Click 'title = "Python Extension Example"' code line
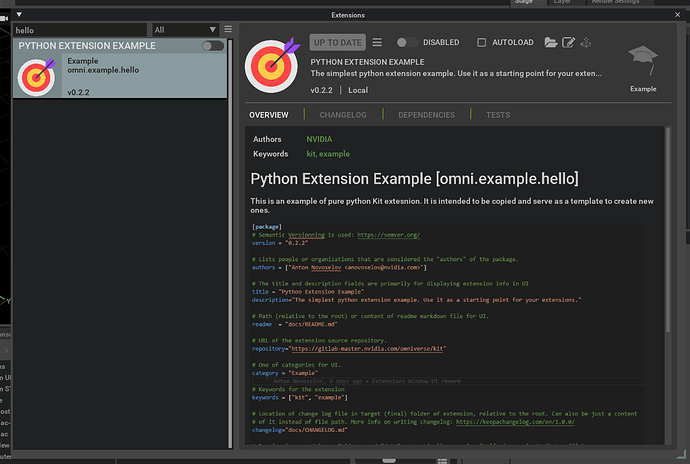 coord(308,292)
